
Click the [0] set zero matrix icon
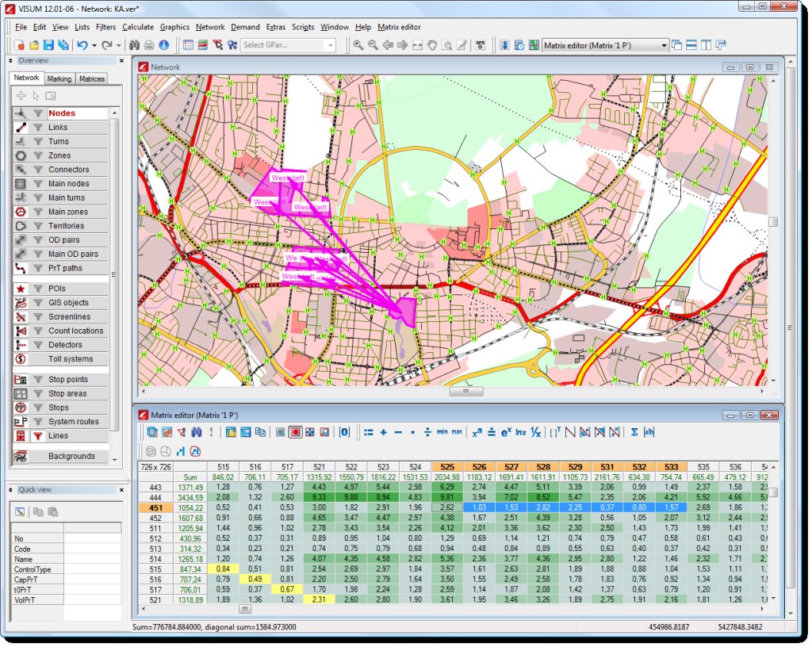point(344,432)
